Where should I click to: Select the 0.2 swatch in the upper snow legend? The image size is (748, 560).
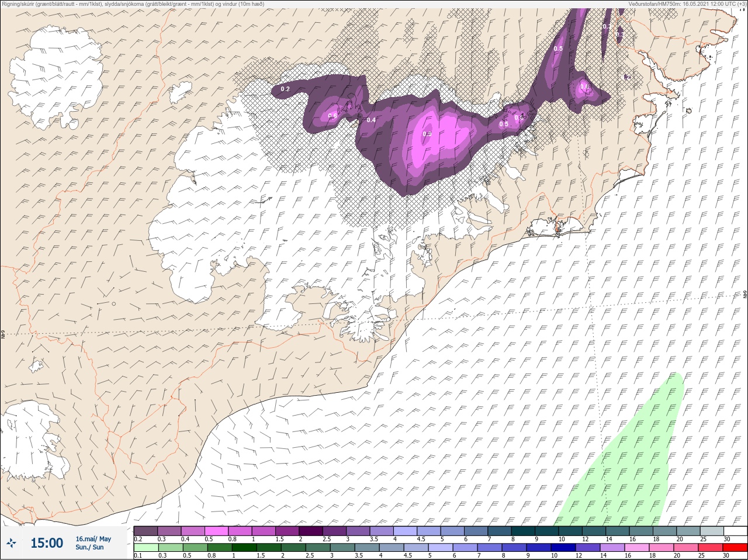[x=146, y=531]
